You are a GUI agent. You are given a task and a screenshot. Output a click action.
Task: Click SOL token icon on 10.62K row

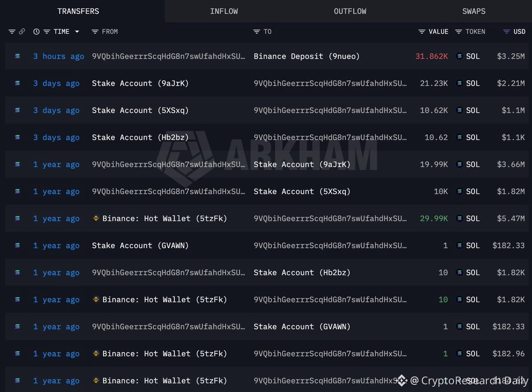pos(459,110)
